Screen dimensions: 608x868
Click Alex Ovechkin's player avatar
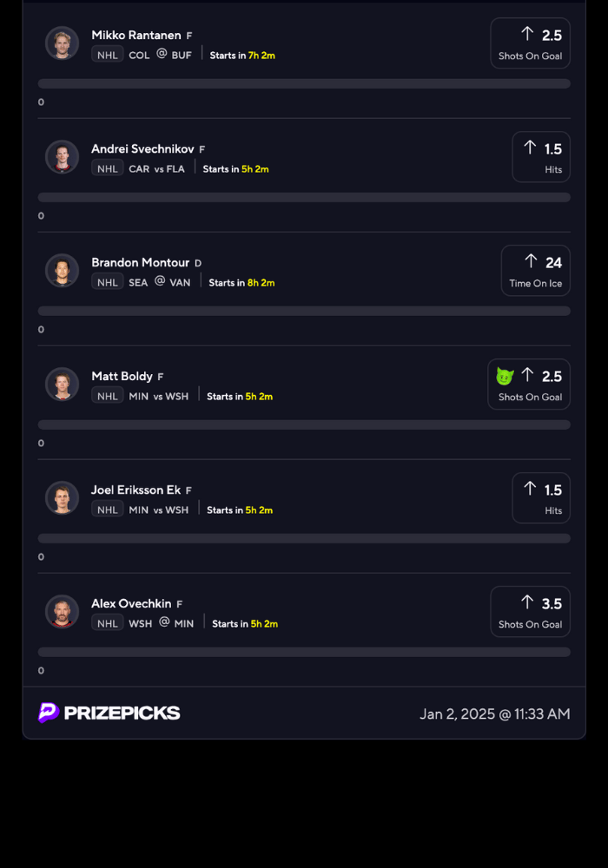click(62, 612)
